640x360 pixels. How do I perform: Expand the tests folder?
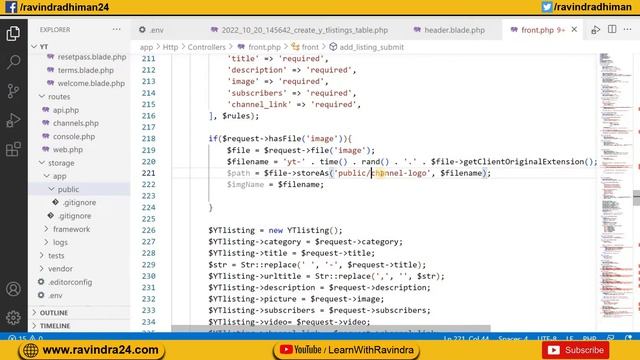(x=56, y=256)
